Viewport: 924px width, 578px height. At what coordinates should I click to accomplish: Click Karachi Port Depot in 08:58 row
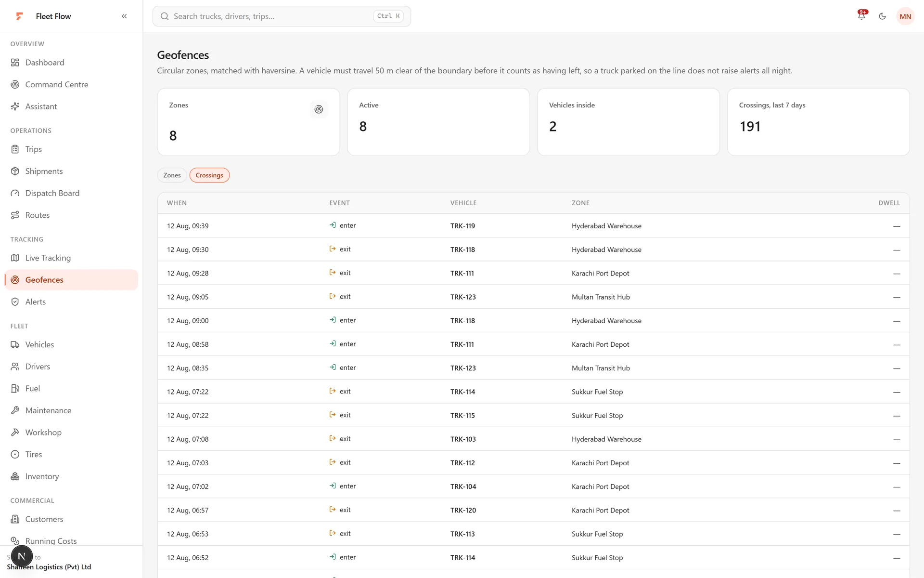pyautogui.click(x=600, y=344)
